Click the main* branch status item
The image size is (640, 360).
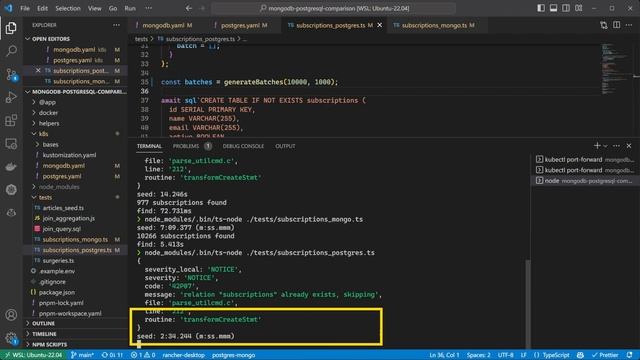tap(82, 355)
